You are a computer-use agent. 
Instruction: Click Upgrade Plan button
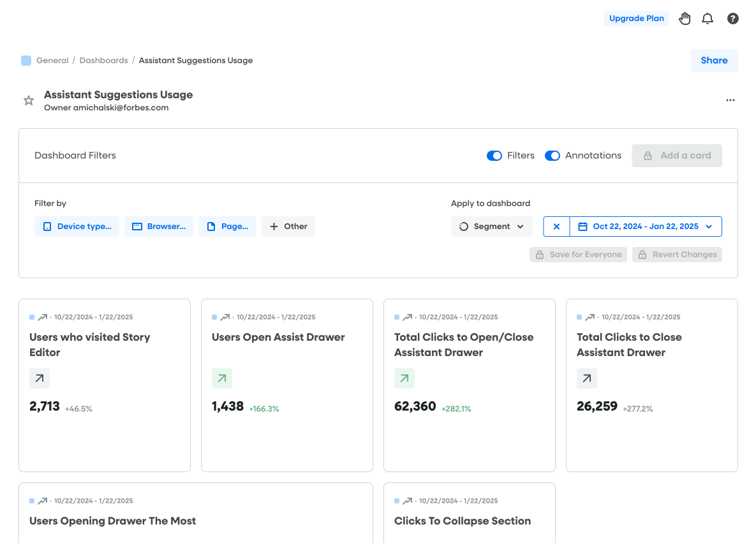(636, 19)
